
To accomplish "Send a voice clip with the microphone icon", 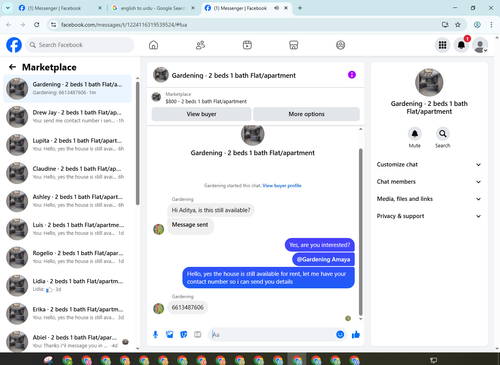I will [x=155, y=334].
